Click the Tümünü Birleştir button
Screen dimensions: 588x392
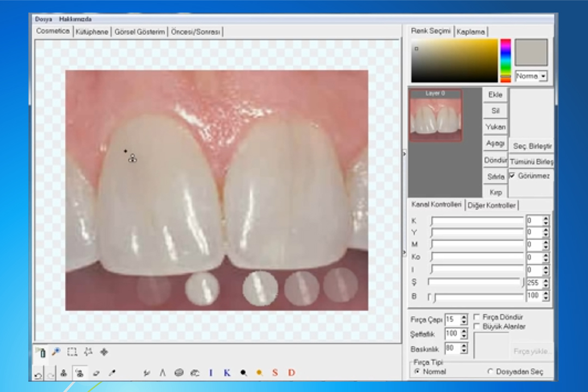[531, 162]
